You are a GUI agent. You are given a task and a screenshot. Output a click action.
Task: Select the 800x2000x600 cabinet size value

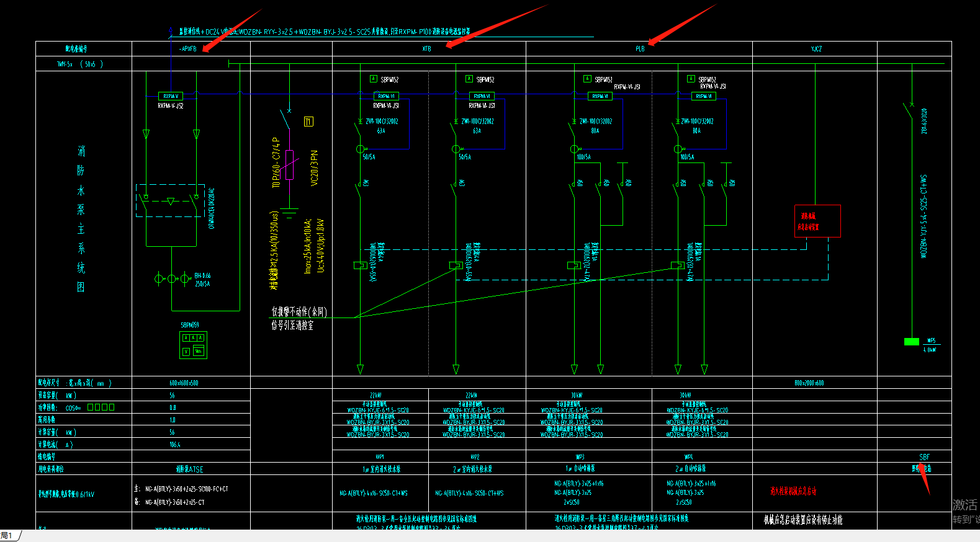click(x=809, y=383)
